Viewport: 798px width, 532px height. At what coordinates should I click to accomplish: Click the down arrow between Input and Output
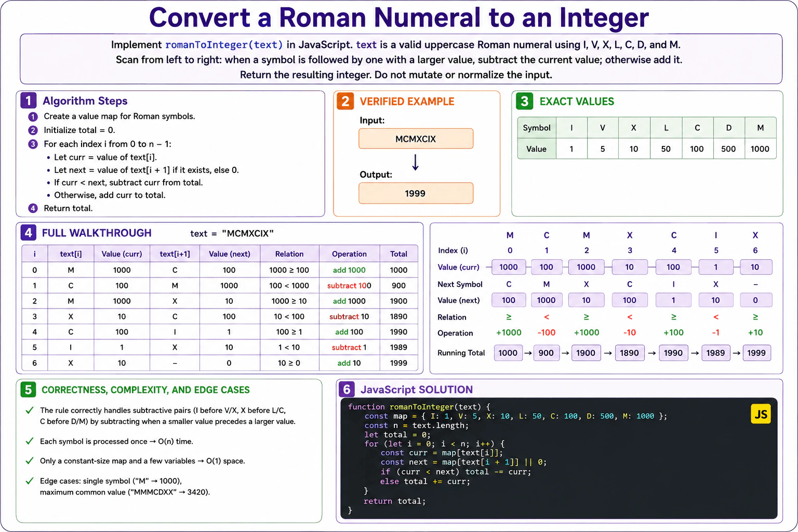(x=415, y=162)
